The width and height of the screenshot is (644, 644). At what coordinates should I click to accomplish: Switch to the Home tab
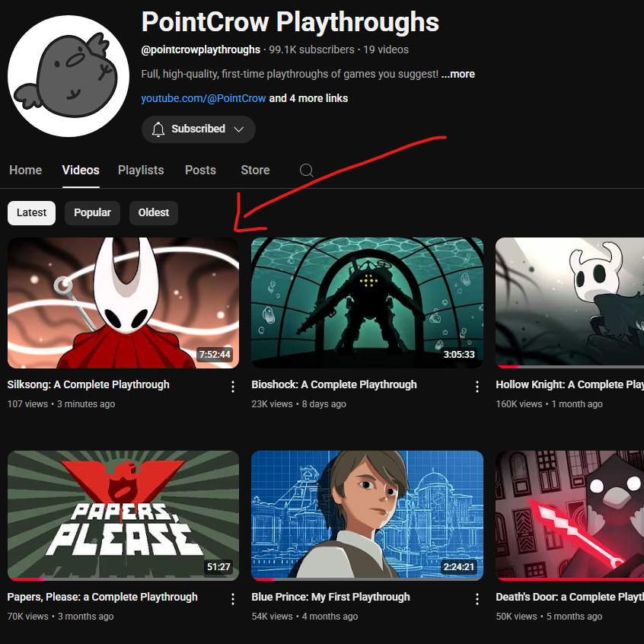click(x=25, y=170)
